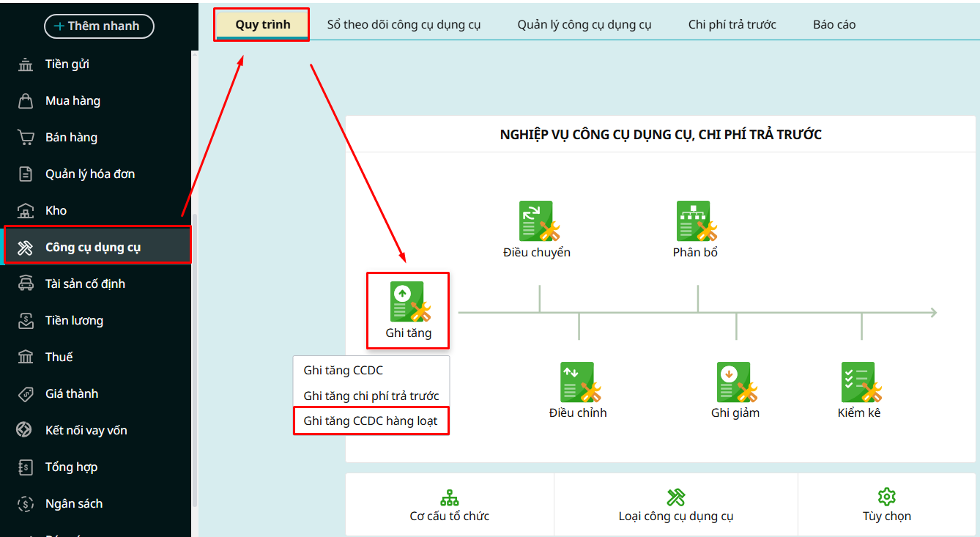Open the Điều chỉnh workflow icon
Viewport: 980px width, 537px height.
[579, 382]
